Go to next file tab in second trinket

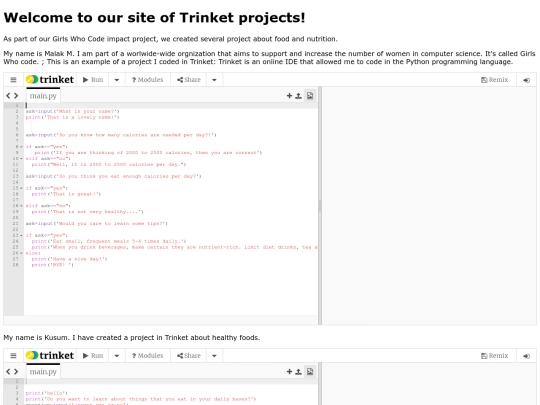click(16, 372)
